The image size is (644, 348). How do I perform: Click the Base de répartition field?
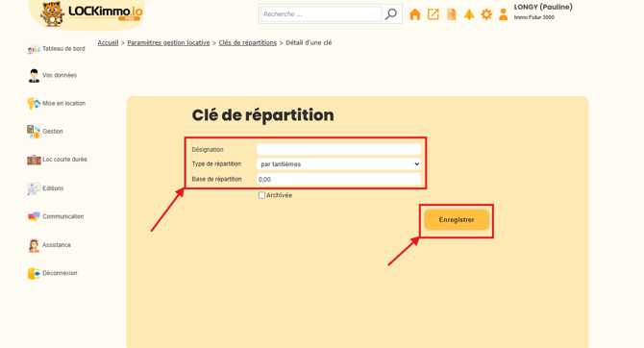pos(339,179)
